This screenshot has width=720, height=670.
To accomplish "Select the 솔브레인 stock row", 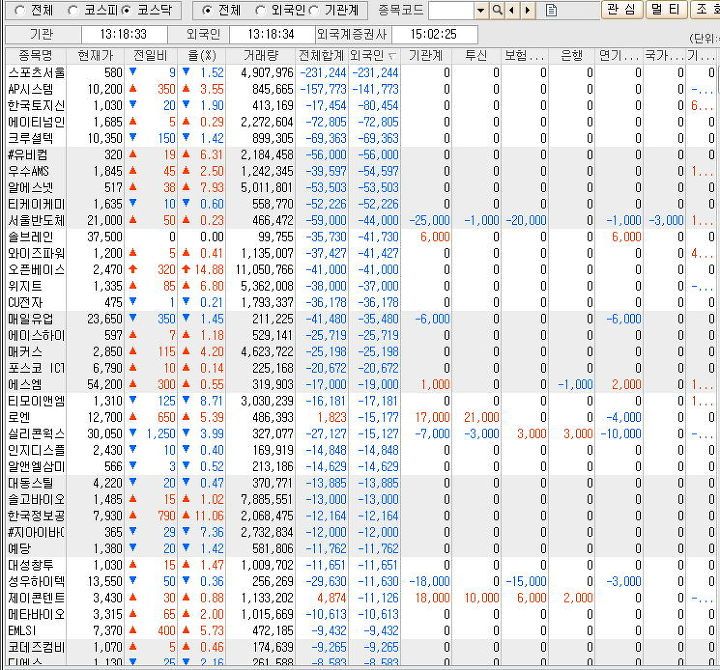I will click(360, 237).
